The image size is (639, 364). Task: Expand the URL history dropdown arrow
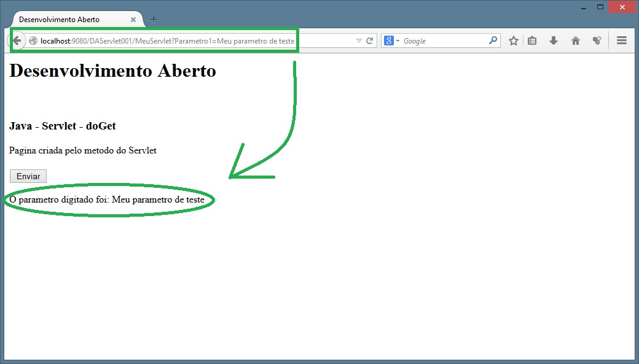(x=359, y=41)
